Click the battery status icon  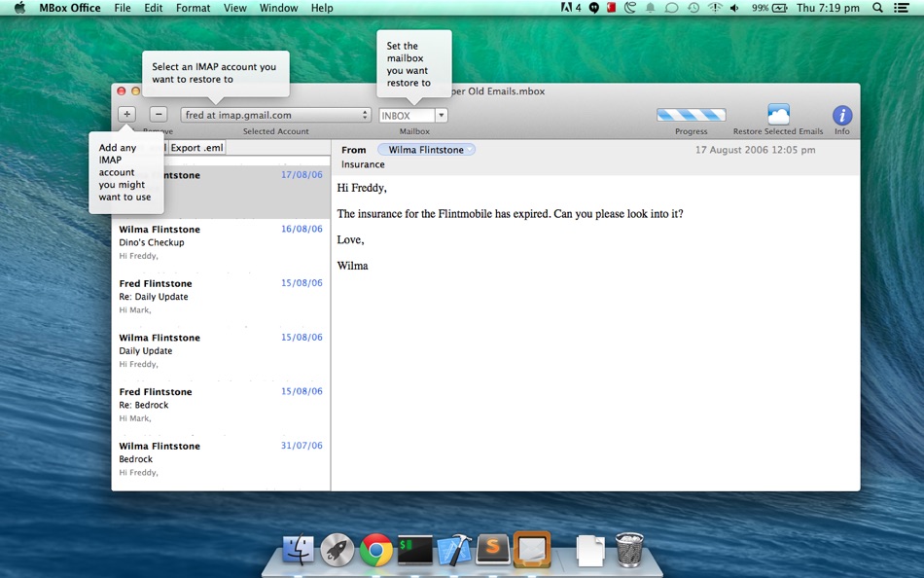click(780, 8)
